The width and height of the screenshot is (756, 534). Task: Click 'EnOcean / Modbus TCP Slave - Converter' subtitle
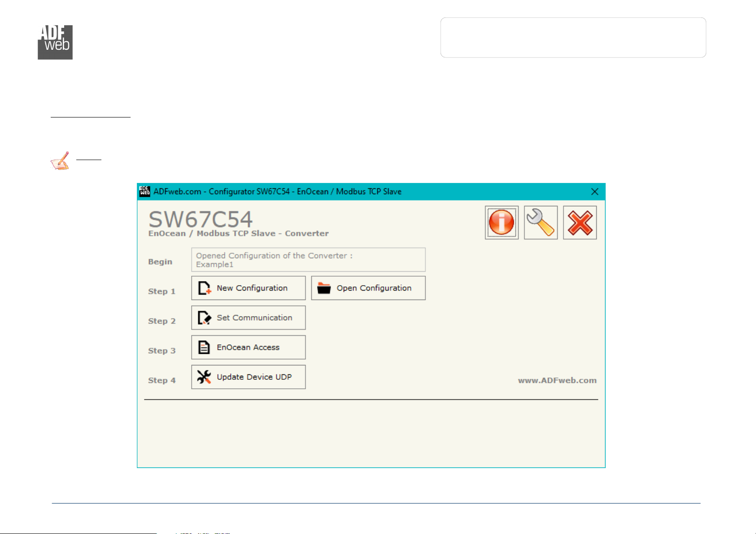point(239,234)
